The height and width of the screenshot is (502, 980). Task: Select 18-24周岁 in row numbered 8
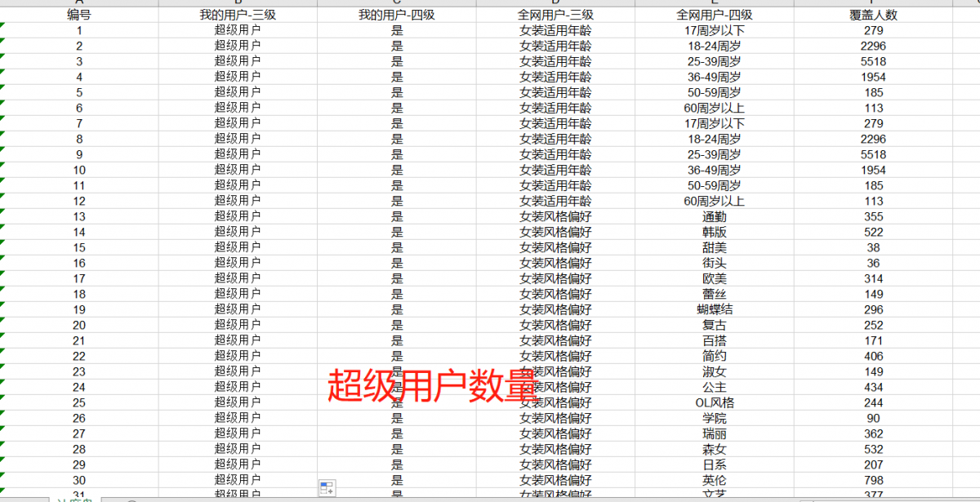tap(715, 139)
